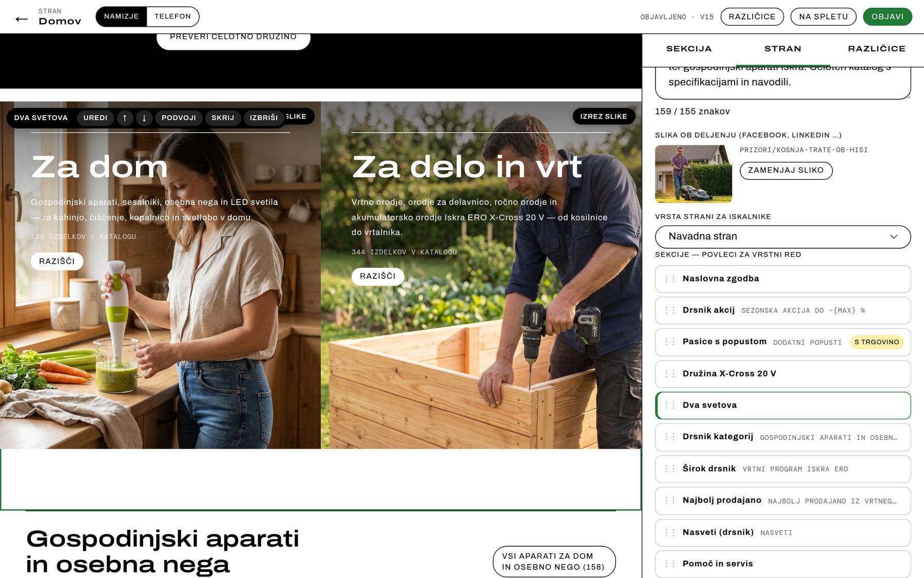Click the description text field

(783, 83)
